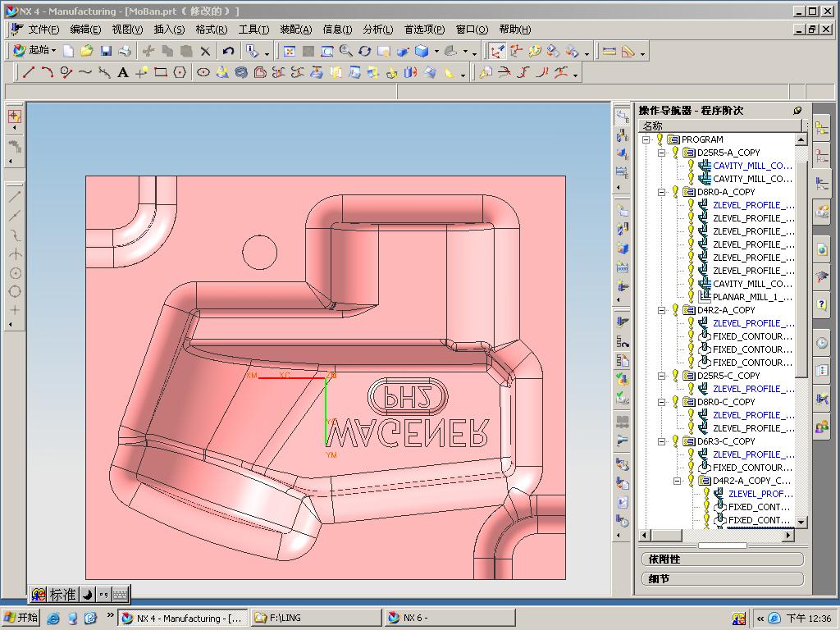Screen dimensions: 840x630
Task: Toggle the Operation Navigator pin
Action: [797, 111]
